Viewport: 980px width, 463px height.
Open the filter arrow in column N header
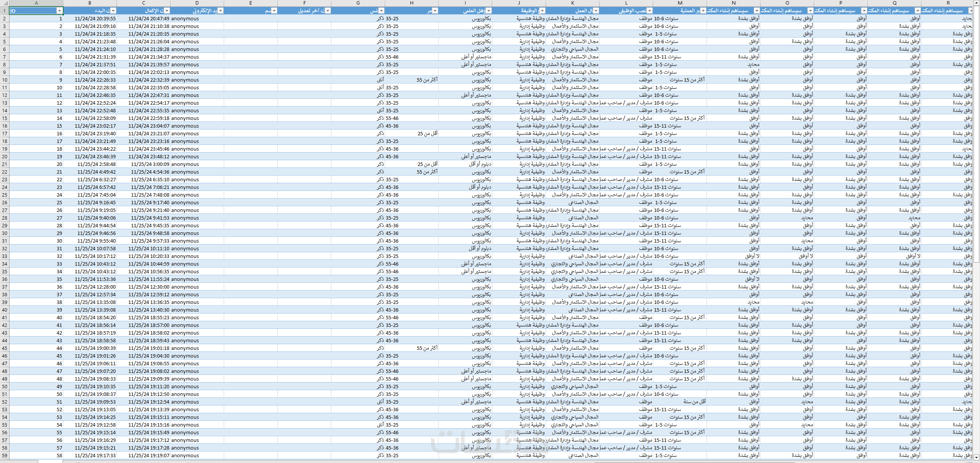click(757, 11)
